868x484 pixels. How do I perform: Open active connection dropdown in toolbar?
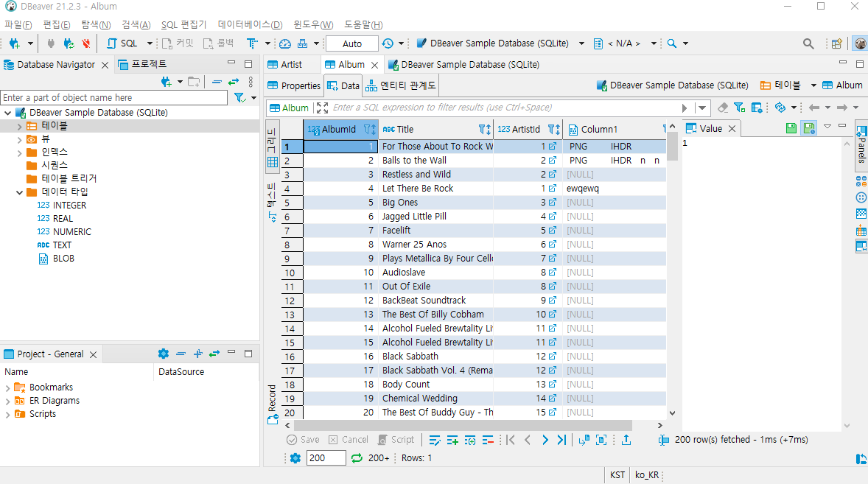click(x=581, y=43)
